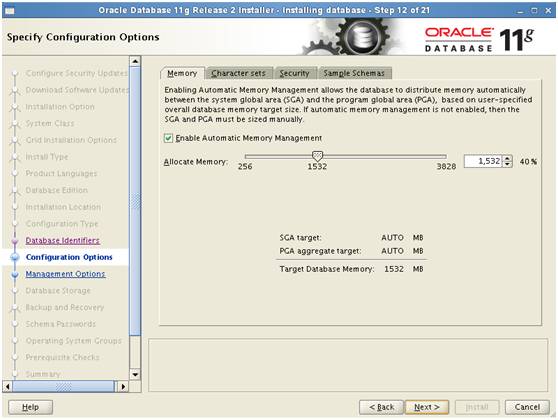Viewport: 558px width, 420px height.
Task: Click the Schema Passwords step
Action: point(61,324)
